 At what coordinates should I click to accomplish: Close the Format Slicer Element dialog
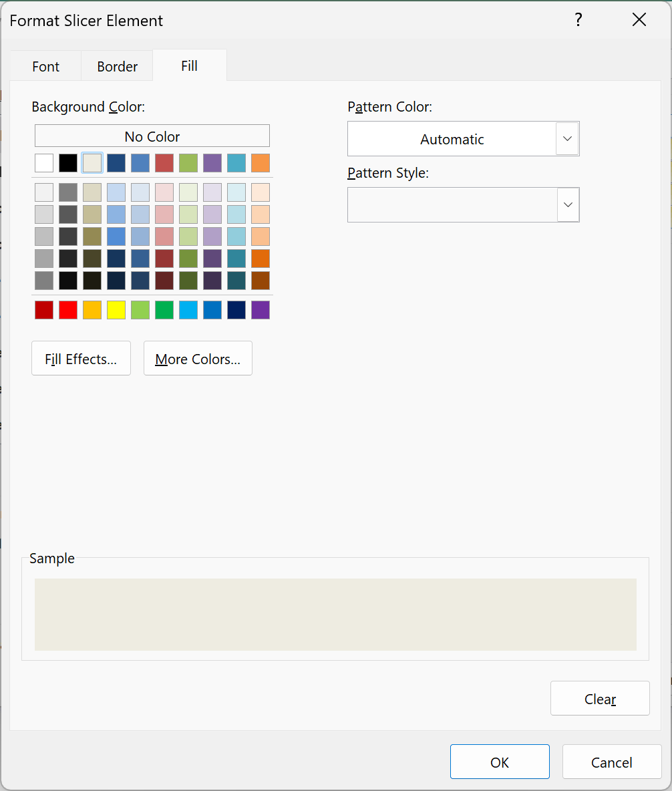click(639, 20)
